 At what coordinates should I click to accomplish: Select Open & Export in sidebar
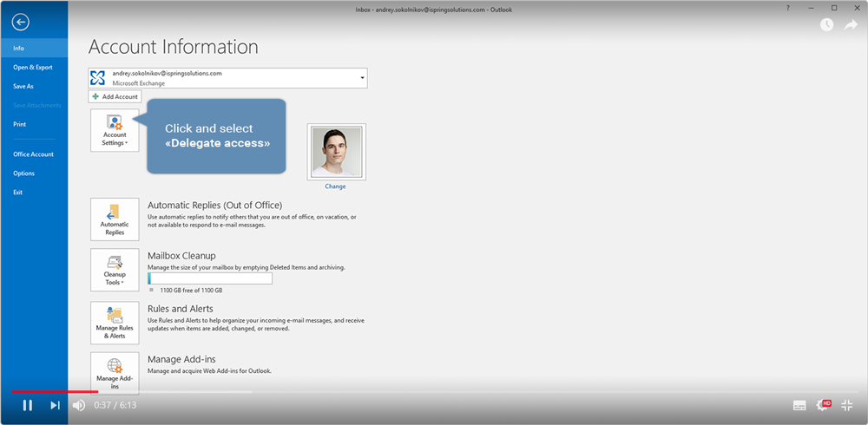35,67
